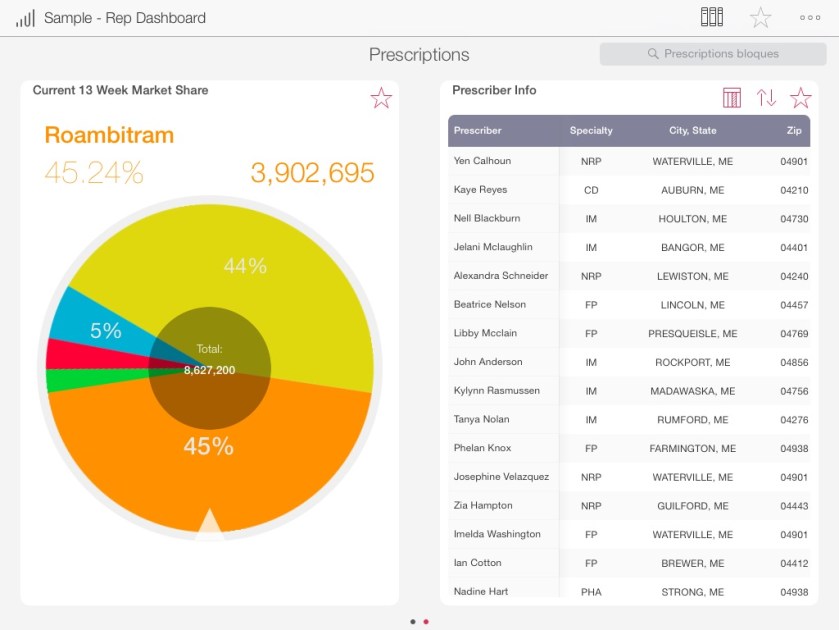Favorite the Current 13 Week Market Share chart
Screen dimensions: 839x630
(x=381, y=98)
